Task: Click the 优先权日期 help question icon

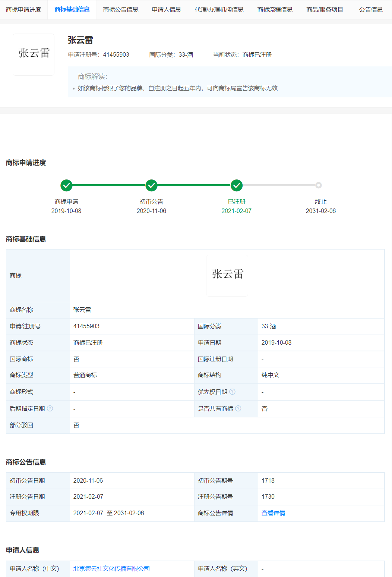Action: tap(232, 392)
